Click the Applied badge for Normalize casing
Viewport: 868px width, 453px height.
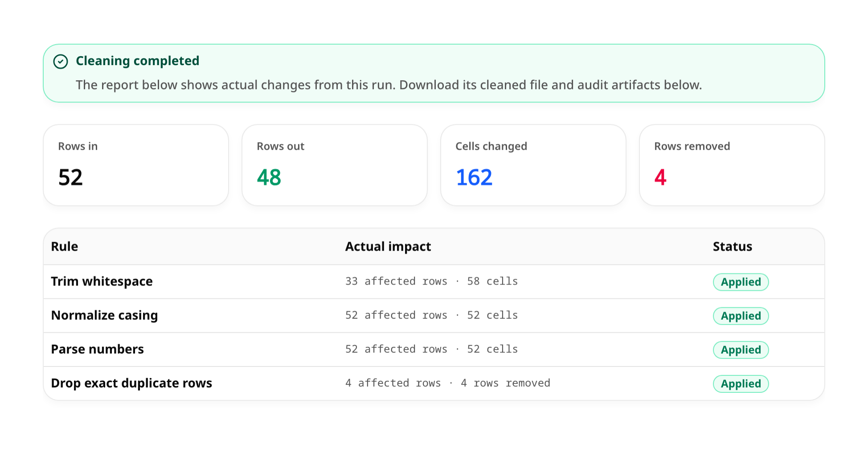[741, 316]
